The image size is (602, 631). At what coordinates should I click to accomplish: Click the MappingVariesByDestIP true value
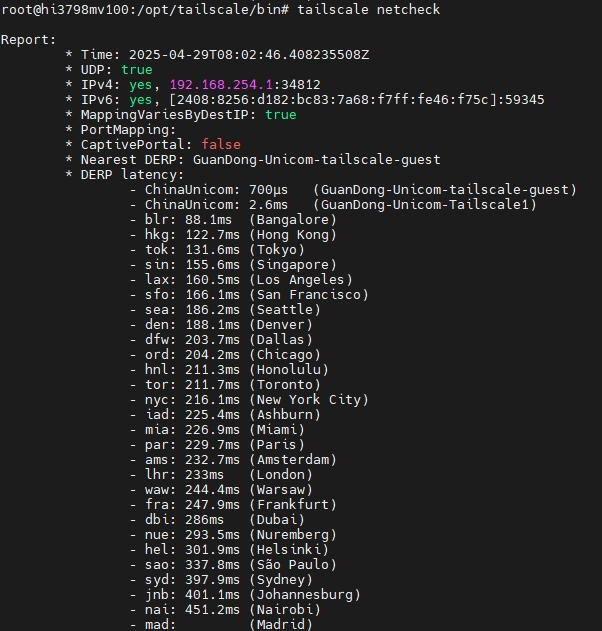coord(281,115)
